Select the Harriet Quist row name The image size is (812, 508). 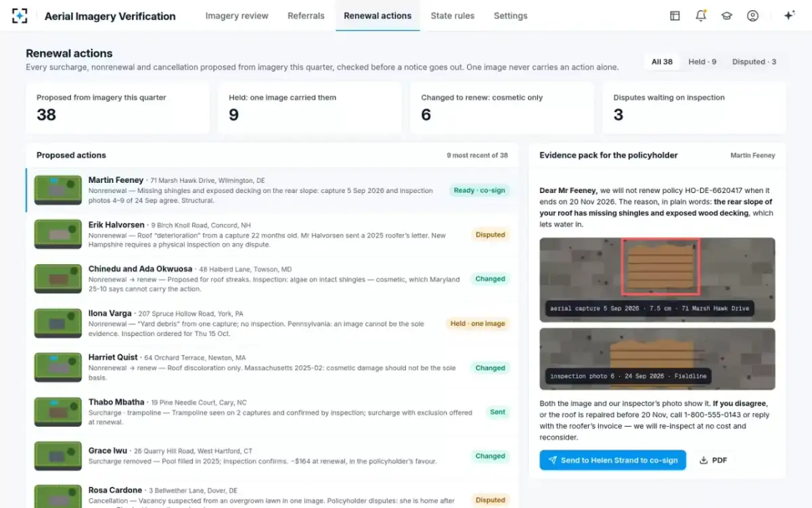coord(114,358)
